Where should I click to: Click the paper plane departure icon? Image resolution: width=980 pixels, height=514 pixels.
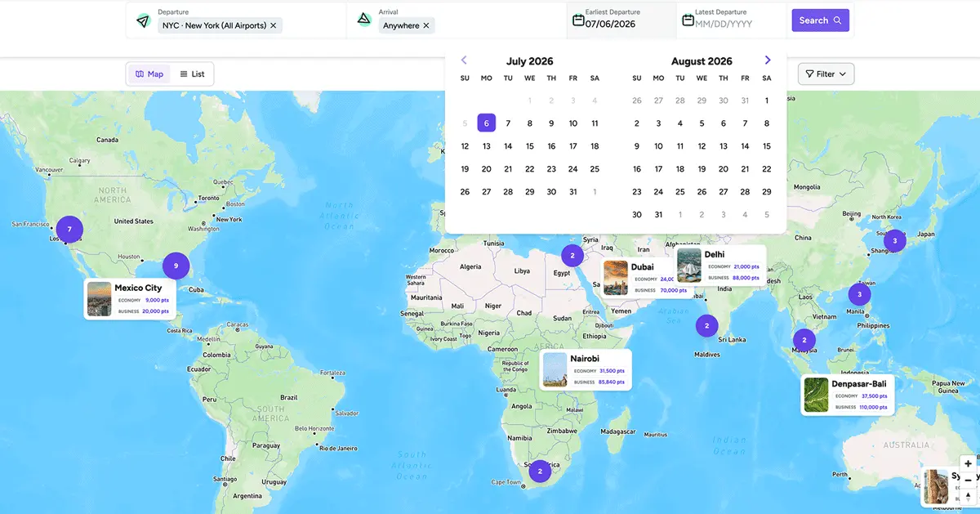point(143,20)
